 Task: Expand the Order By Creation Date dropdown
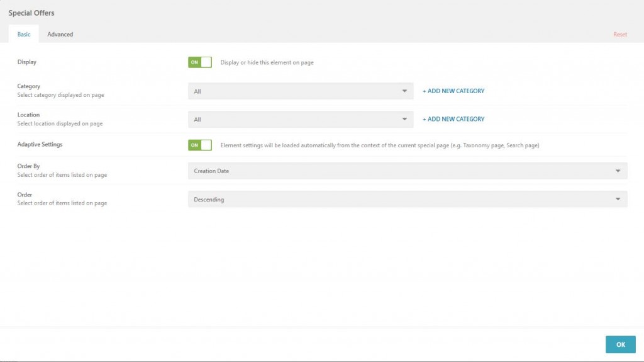(x=408, y=171)
